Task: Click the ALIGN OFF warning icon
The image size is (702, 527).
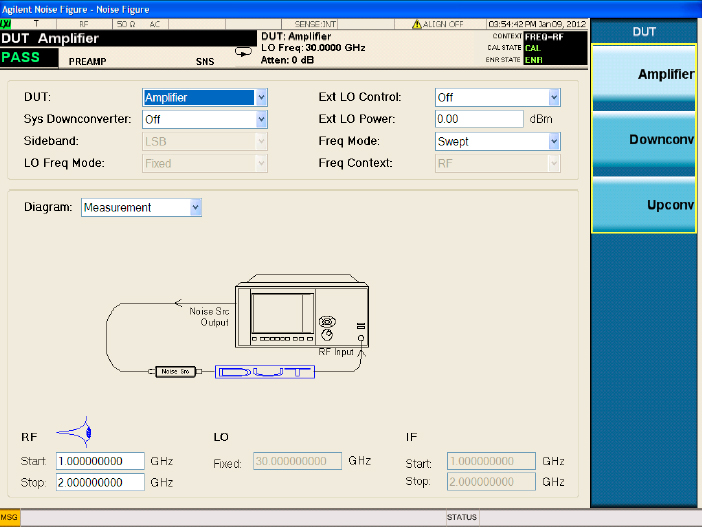Action: pos(417,24)
